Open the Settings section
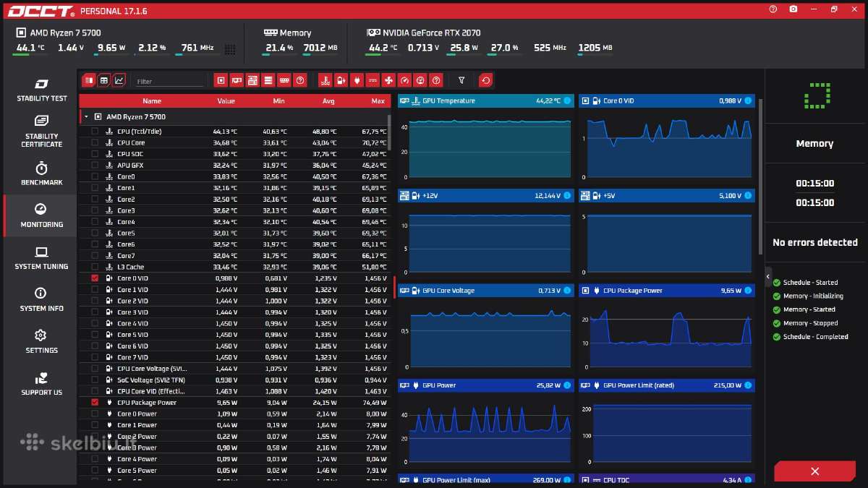The width and height of the screenshot is (868, 488). point(41,342)
